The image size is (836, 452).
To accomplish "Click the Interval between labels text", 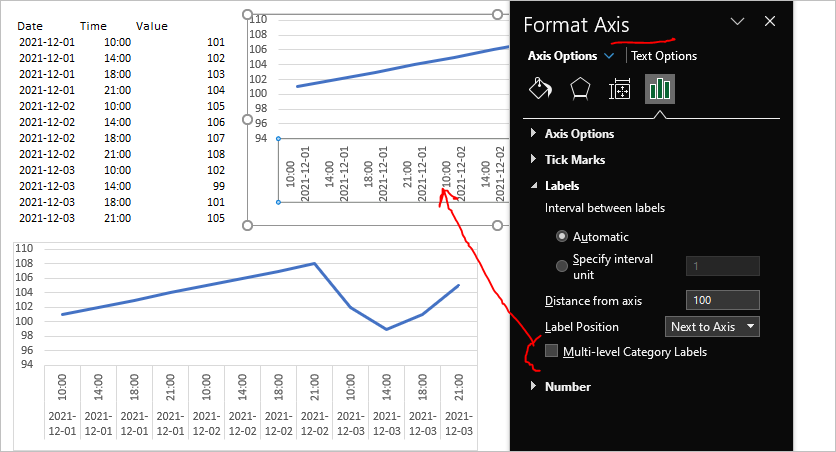I will [605, 208].
